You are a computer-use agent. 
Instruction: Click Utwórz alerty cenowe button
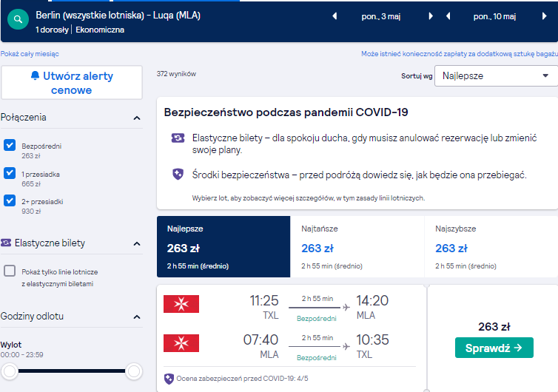(x=72, y=83)
